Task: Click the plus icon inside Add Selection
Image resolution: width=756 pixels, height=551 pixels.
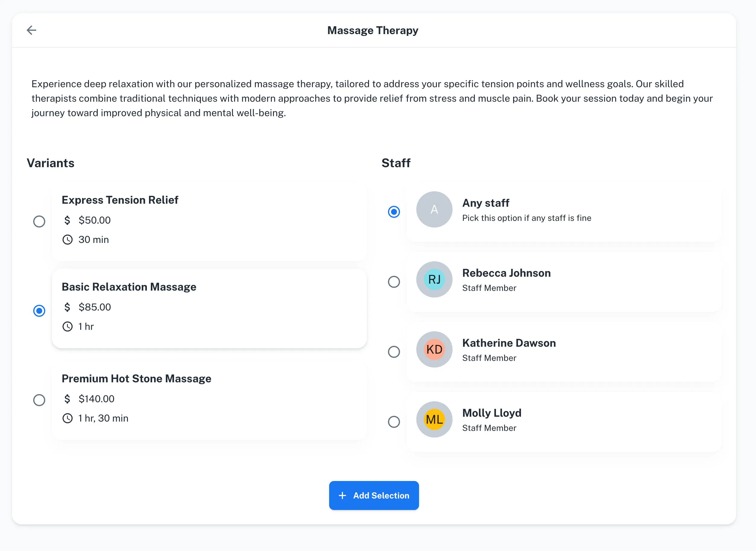Action: (342, 496)
